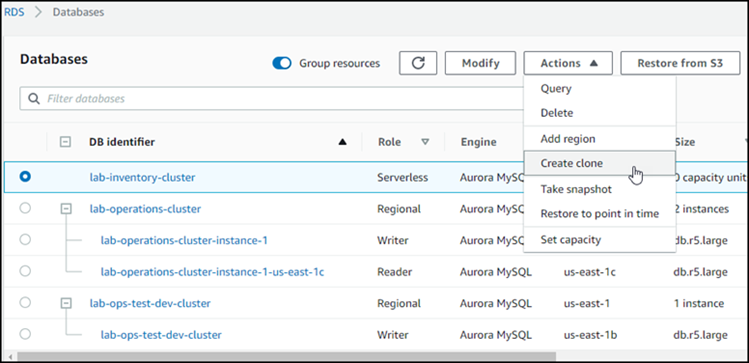Click the Modify button

click(x=481, y=63)
